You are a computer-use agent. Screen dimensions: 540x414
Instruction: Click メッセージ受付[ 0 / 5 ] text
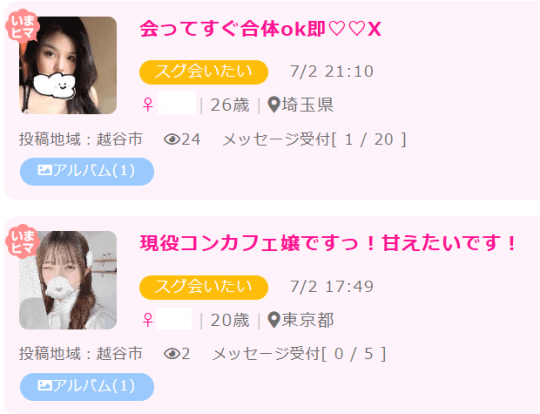(299, 354)
